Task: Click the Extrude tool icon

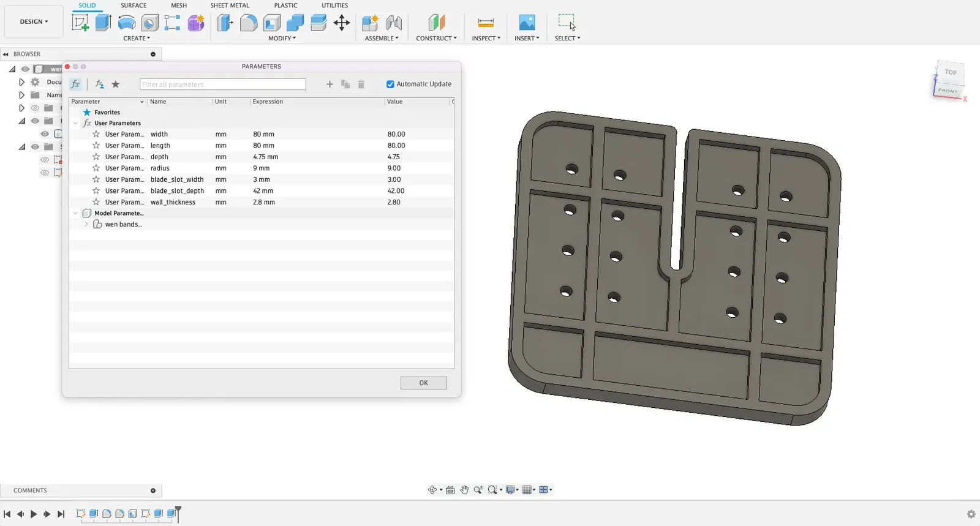Action: point(103,23)
